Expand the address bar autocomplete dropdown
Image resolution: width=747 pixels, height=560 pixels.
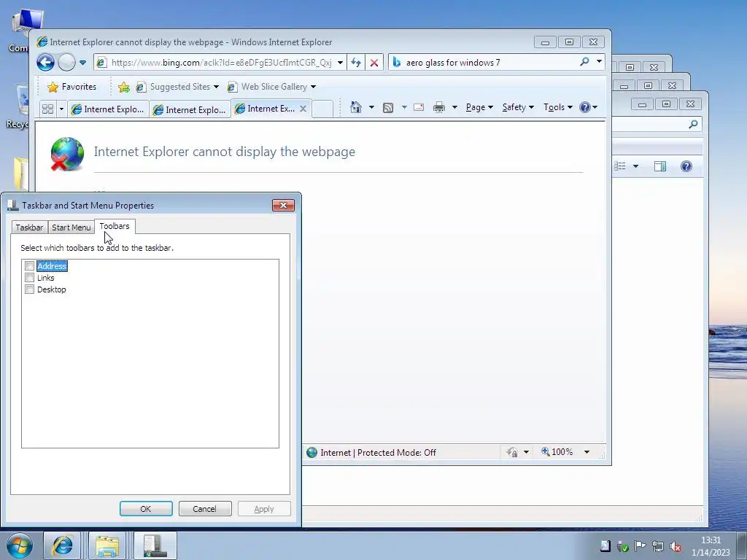pyautogui.click(x=340, y=63)
